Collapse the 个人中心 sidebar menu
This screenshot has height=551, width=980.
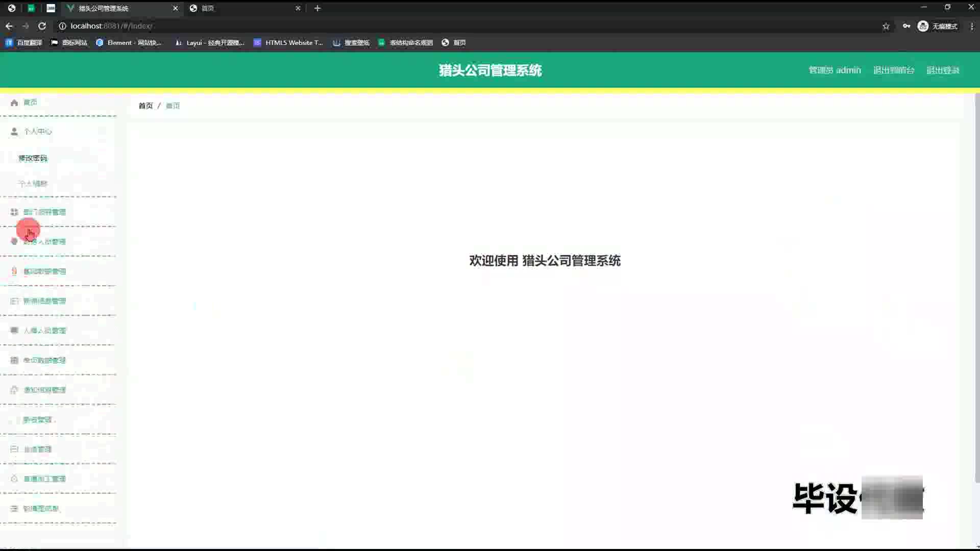(38, 132)
